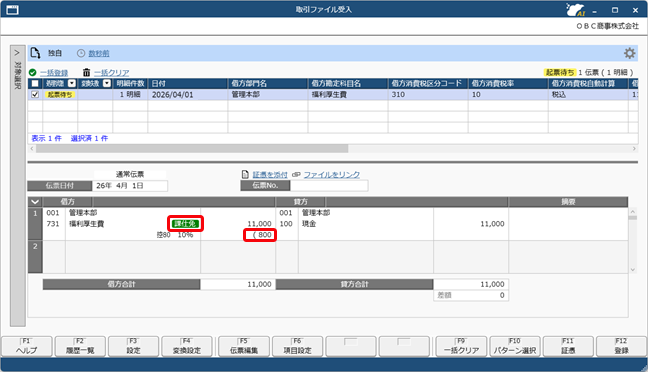Click the 伝票日付 field showing 26年 4月 1日

click(x=130, y=186)
